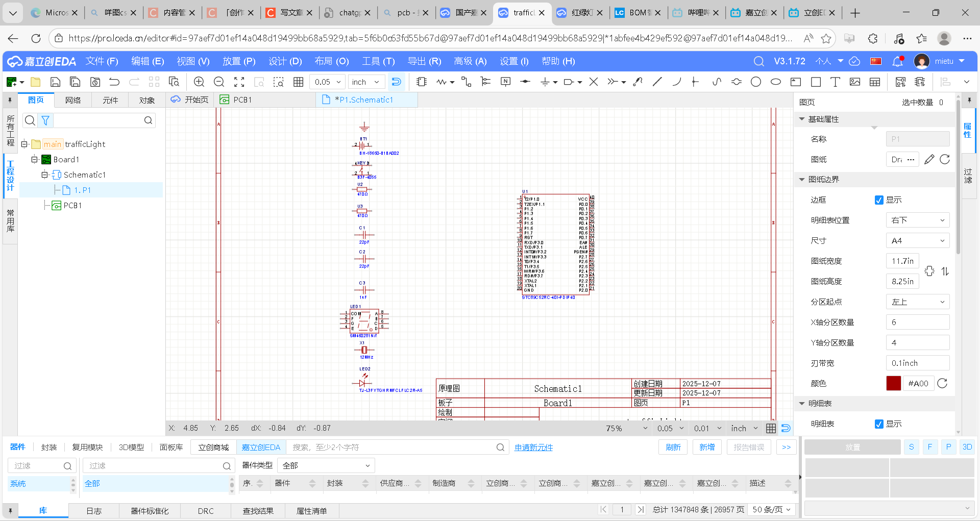Select the Text tool
The height and width of the screenshot is (521, 980).
tap(835, 82)
